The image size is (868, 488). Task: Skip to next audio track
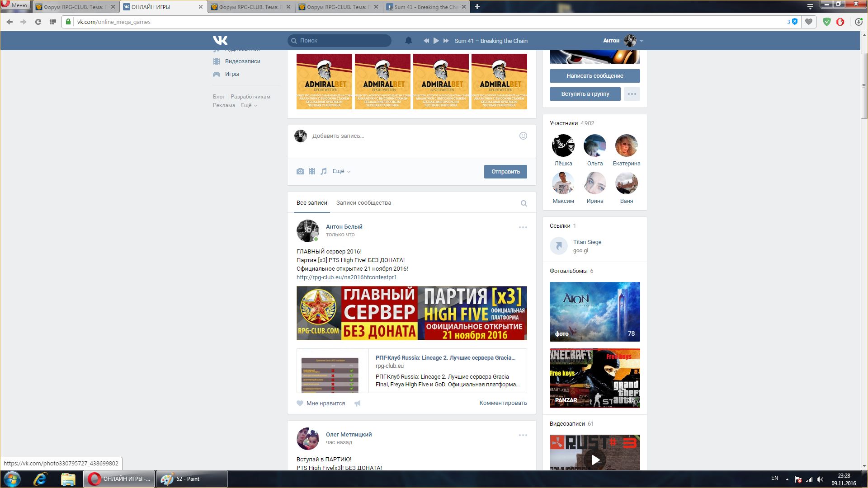[x=446, y=41]
